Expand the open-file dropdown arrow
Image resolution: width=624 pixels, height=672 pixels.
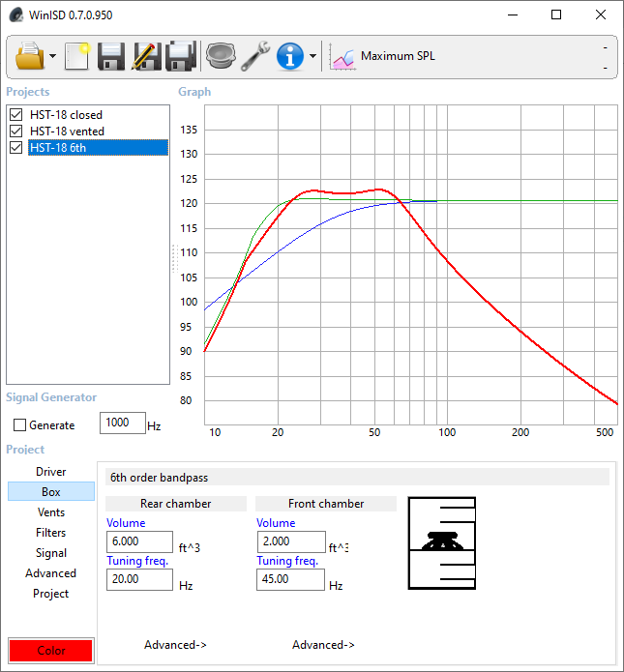point(52,56)
